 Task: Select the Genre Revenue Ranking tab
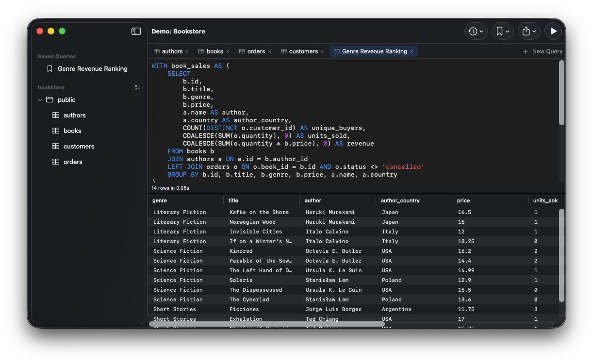(x=374, y=51)
